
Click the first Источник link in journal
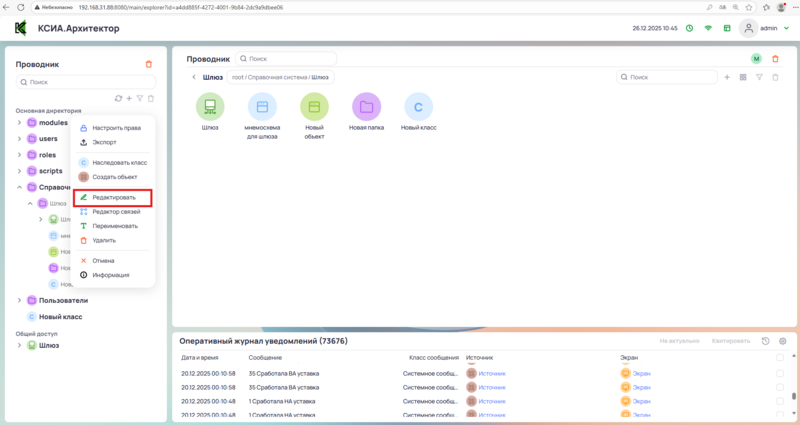coord(492,373)
